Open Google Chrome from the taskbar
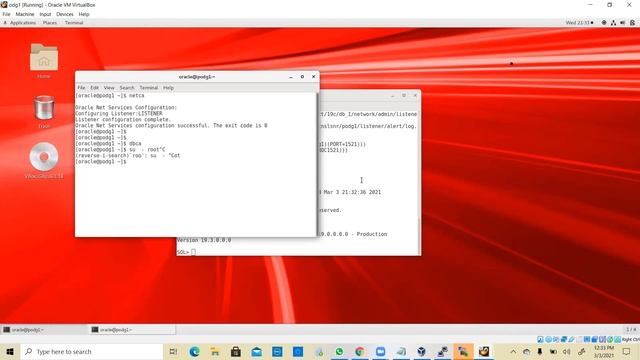This screenshot has height=360, width=640. pos(360,351)
